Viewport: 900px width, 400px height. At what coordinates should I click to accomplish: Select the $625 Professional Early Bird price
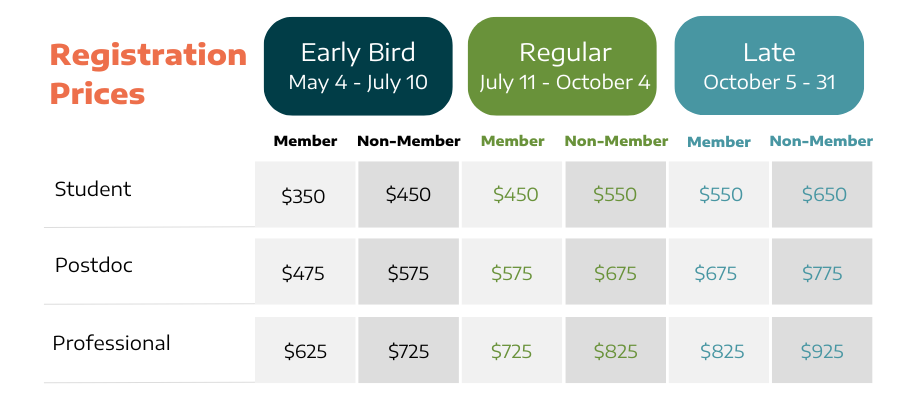(x=304, y=351)
